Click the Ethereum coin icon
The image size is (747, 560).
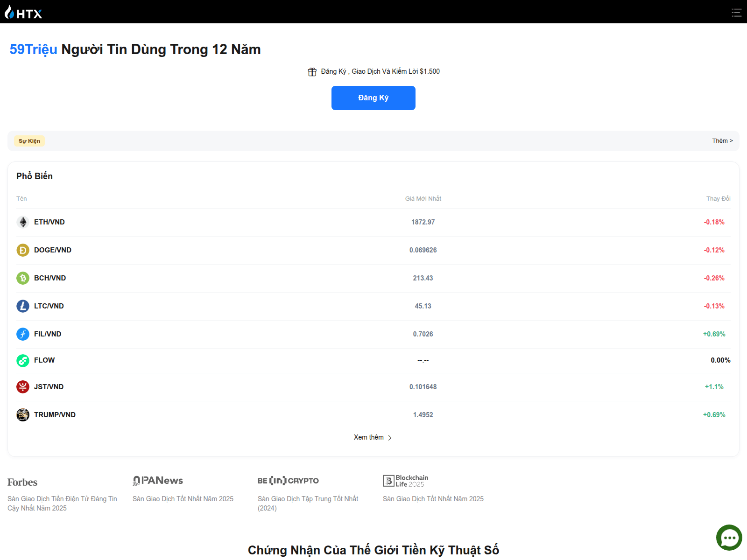23,222
